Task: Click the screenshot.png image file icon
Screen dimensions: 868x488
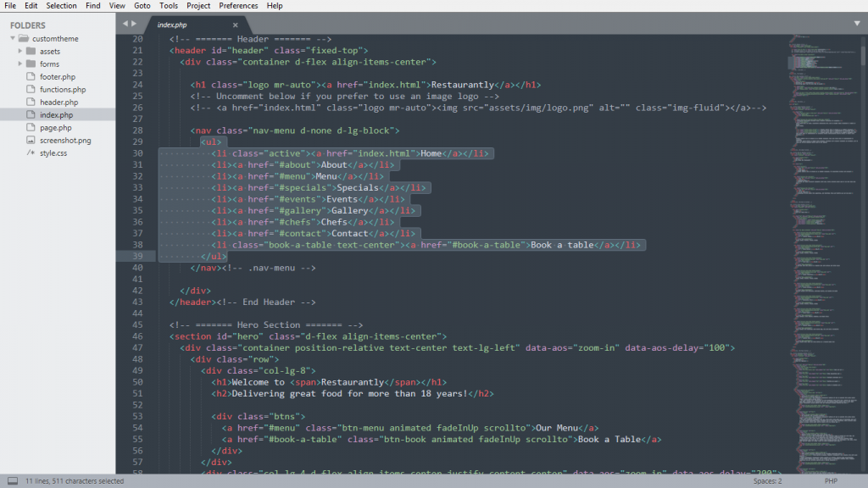Action: pos(31,140)
